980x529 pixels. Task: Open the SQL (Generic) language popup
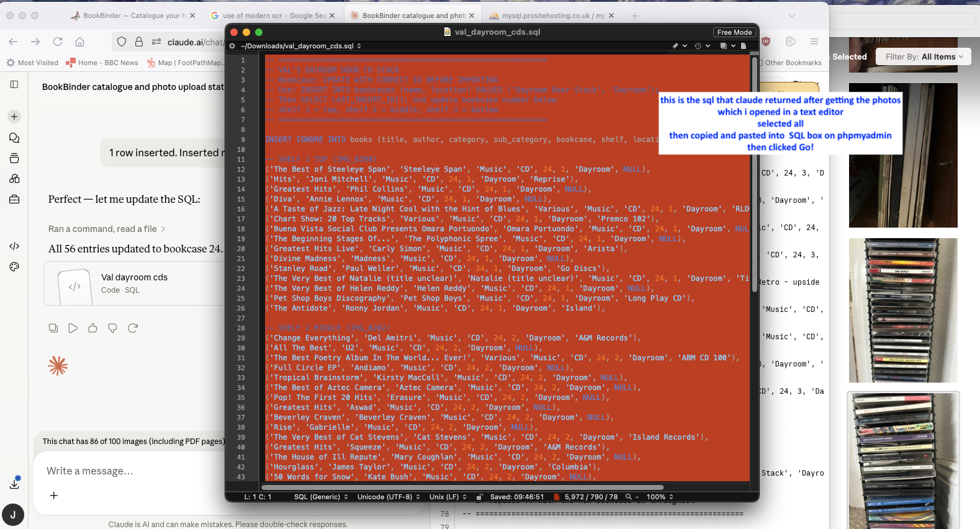321,497
